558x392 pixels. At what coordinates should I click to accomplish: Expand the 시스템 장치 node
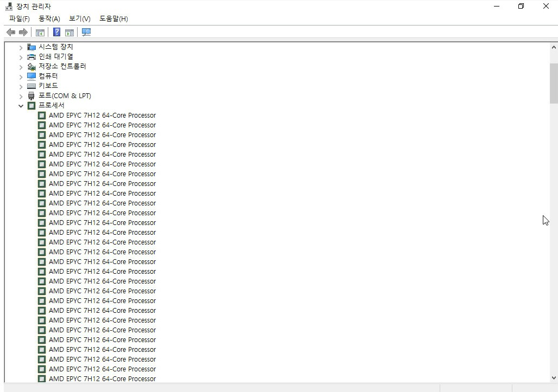pos(21,47)
